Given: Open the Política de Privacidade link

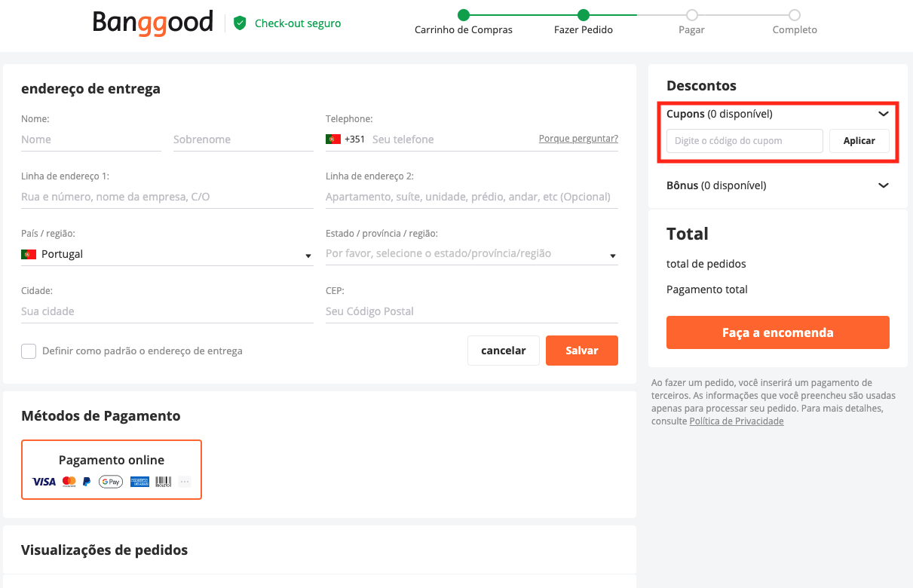Looking at the screenshot, I should coord(737,421).
